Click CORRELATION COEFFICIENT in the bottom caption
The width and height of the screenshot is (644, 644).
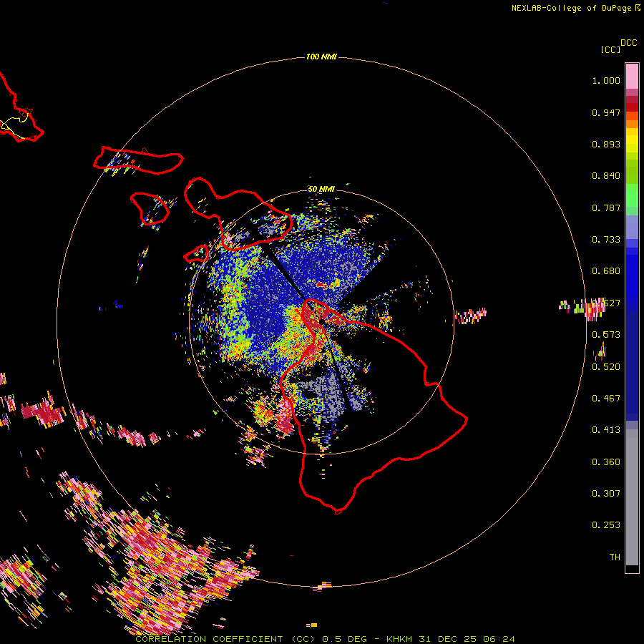tap(209, 639)
